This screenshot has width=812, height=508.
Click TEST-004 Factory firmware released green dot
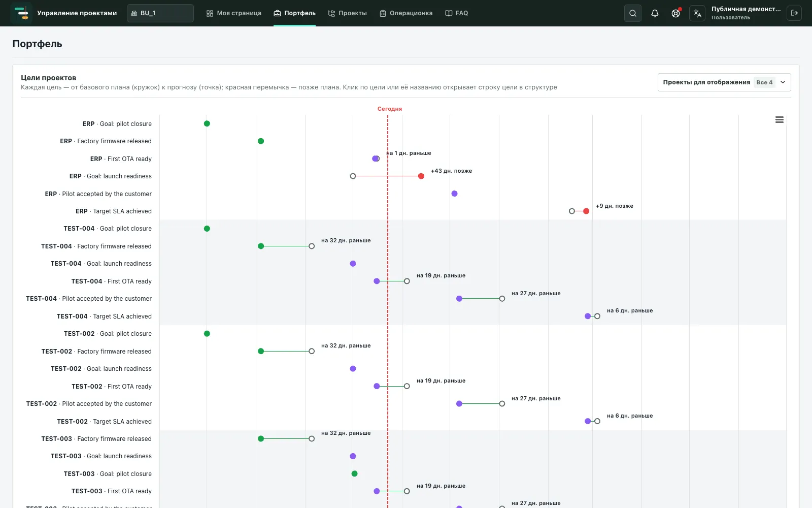(x=261, y=246)
